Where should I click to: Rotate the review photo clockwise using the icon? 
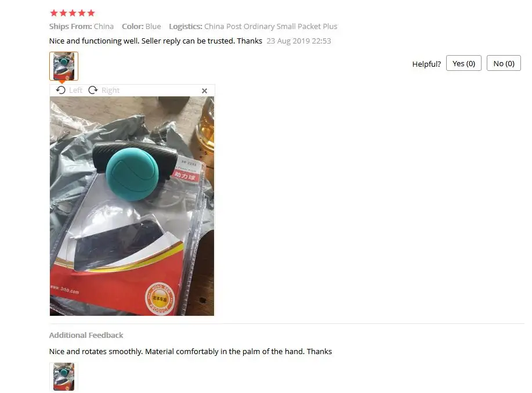click(x=93, y=91)
